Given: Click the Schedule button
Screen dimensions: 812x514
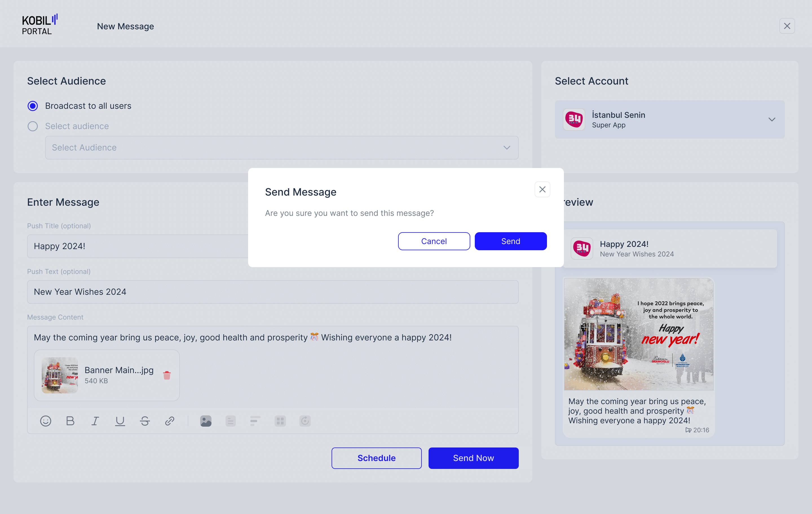Looking at the screenshot, I should [376, 458].
